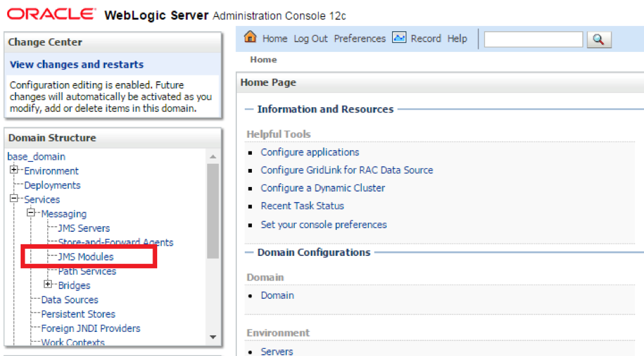This screenshot has height=356, width=644.
Task: Click Log Out in the toolbar
Action: pyautogui.click(x=310, y=38)
